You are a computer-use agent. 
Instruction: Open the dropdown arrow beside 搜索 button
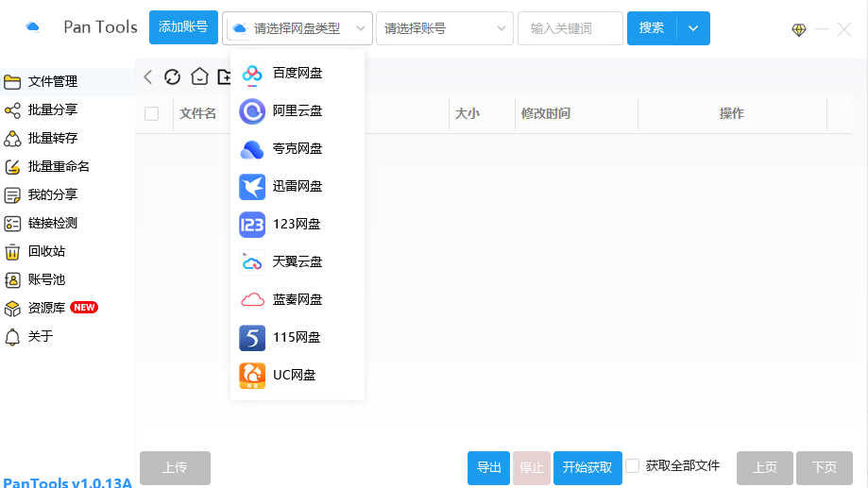coord(693,28)
